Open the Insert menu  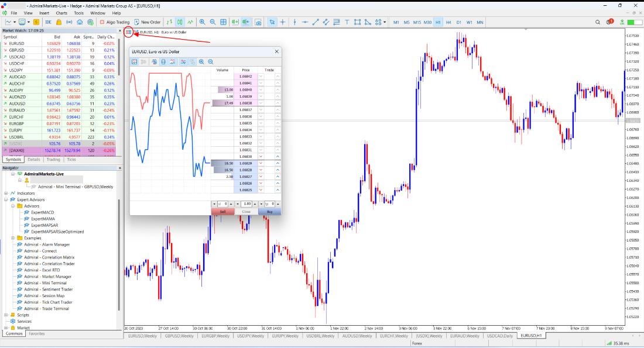click(x=44, y=13)
